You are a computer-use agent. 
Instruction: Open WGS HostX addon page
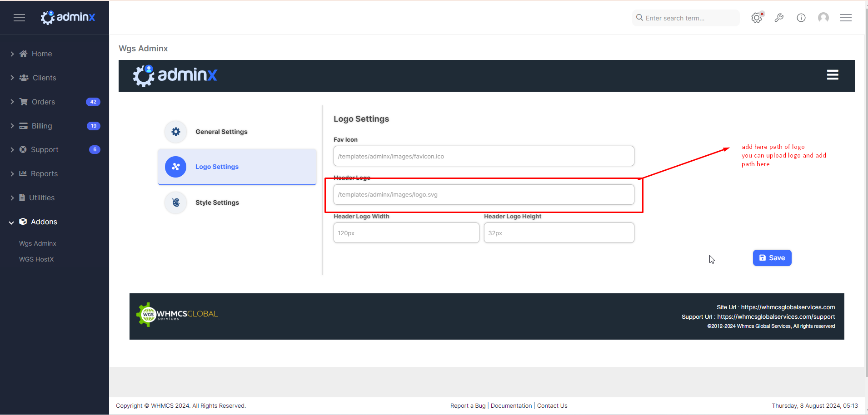tap(36, 259)
